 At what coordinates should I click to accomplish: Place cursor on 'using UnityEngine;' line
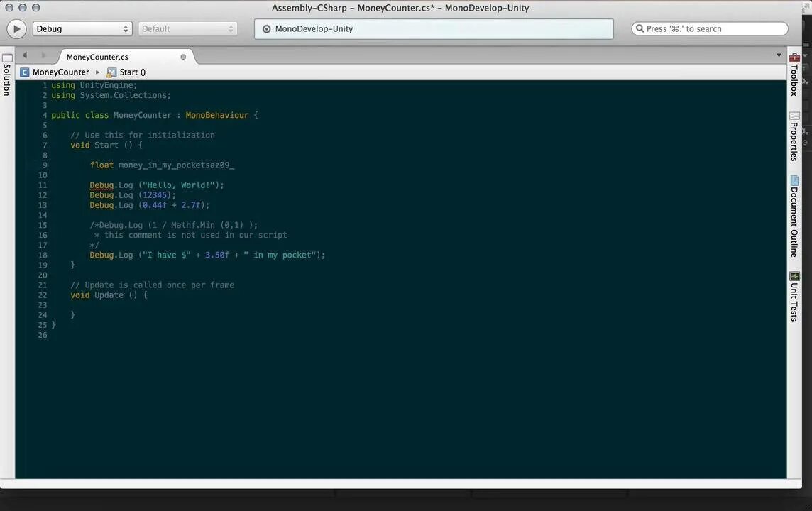(94, 85)
